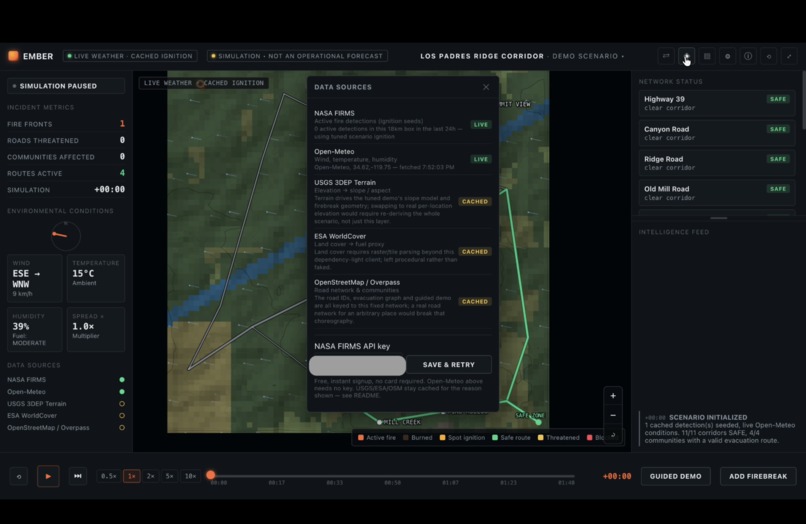The width and height of the screenshot is (806, 524).
Task: Click the LIVE badge for Open-Meteo
Action: click(x=481, y=159)
